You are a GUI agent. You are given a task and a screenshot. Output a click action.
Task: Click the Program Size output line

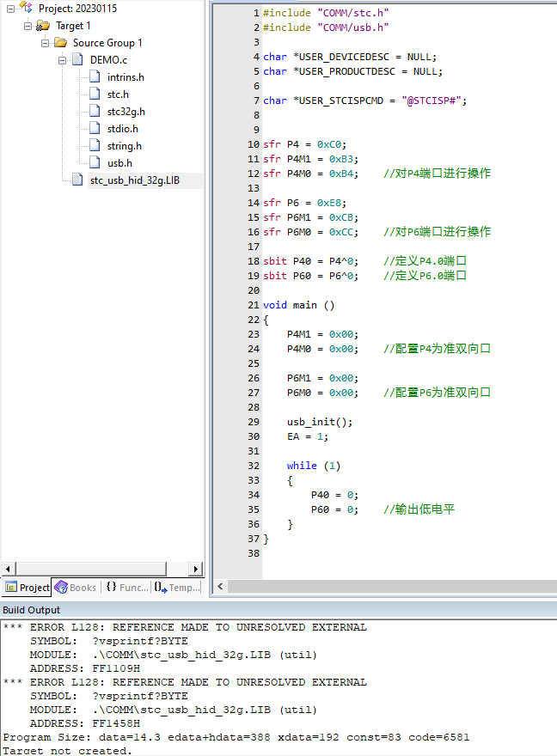tap(236, 737)
